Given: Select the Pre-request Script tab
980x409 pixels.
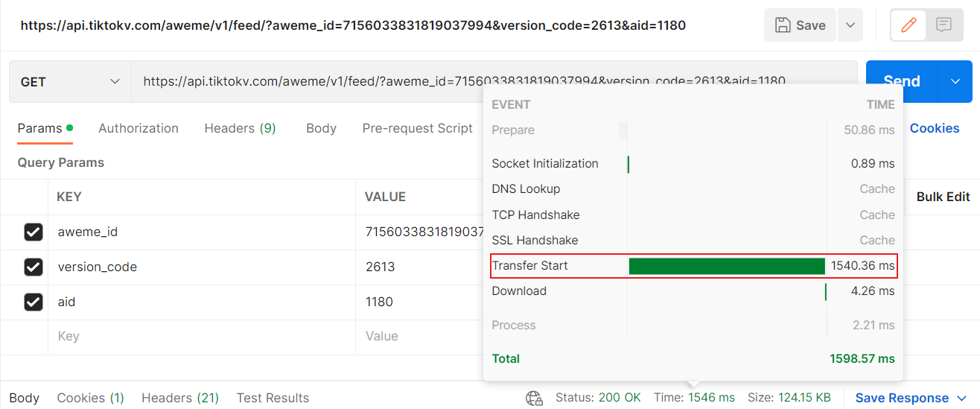Looking at the screenshot, I should 417,128.
